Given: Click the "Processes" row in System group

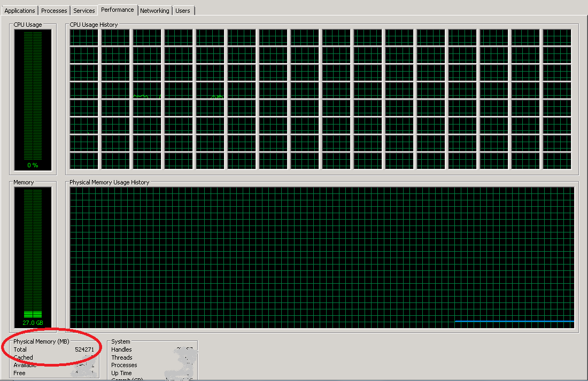Looking at the screenshot, I should click(124, 365).
